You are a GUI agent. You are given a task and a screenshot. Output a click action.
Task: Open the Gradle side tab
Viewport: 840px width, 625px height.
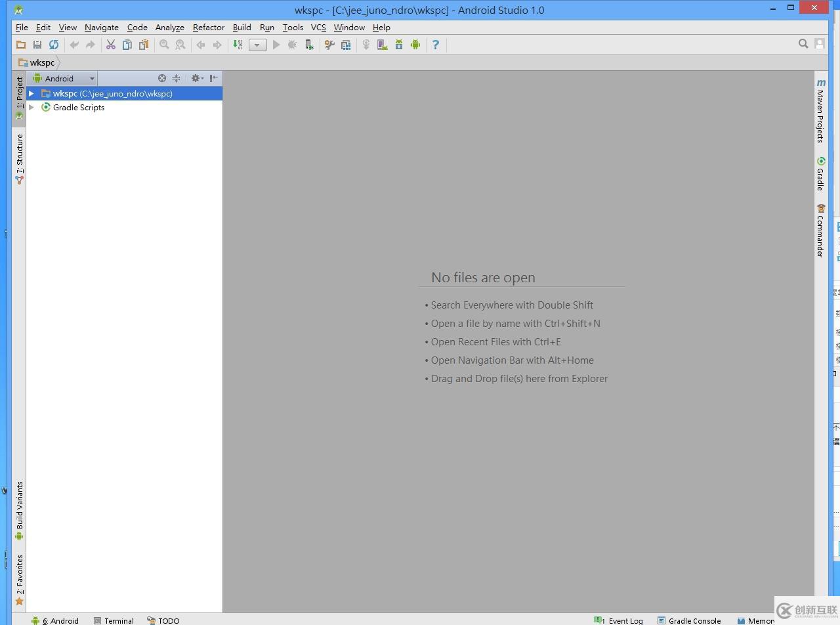pyautogui.click(x=820, y=173)
